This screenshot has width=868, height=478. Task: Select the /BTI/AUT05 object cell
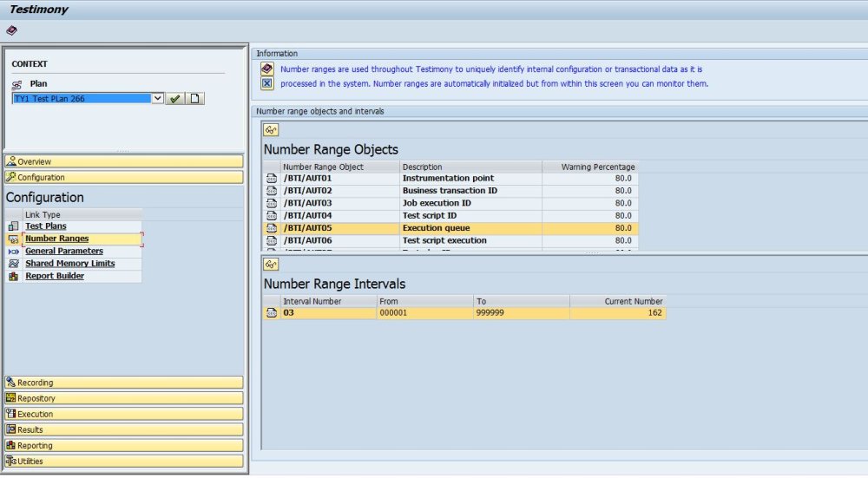coord(340,228)
